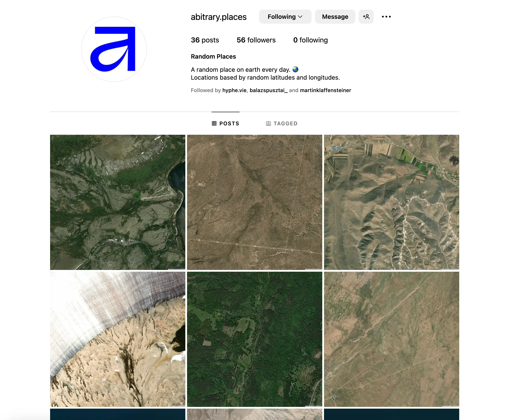Click the Message button

pyautogui.click(x=335, y=17)
